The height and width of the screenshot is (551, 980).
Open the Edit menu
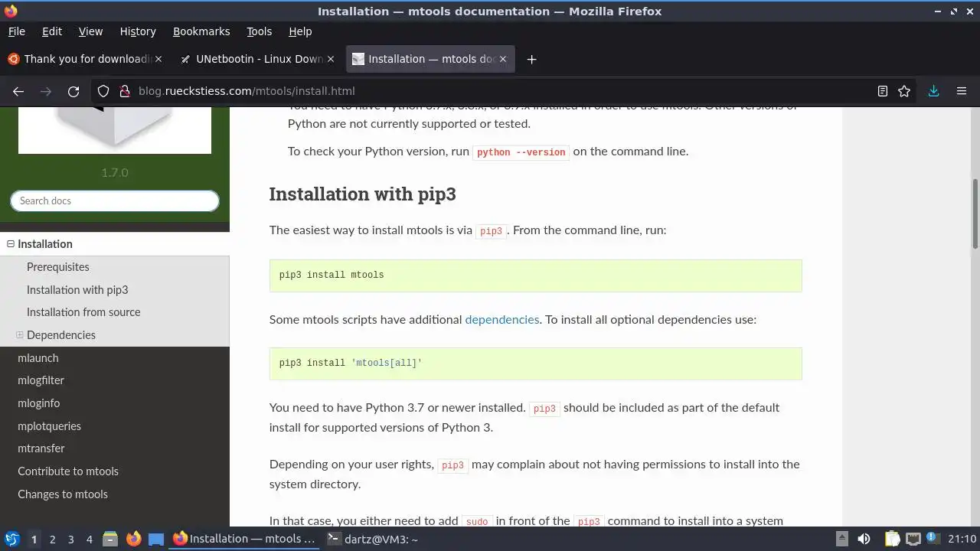point(52,31)
